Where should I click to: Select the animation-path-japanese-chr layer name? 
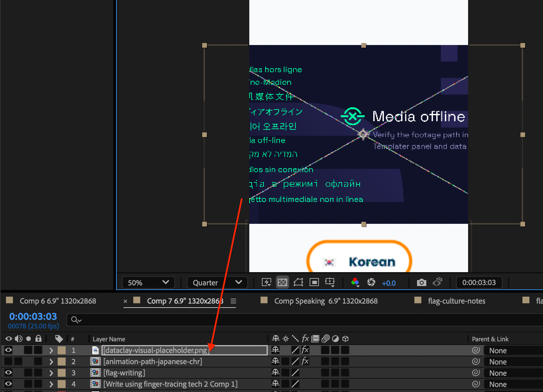click(153, 362)
